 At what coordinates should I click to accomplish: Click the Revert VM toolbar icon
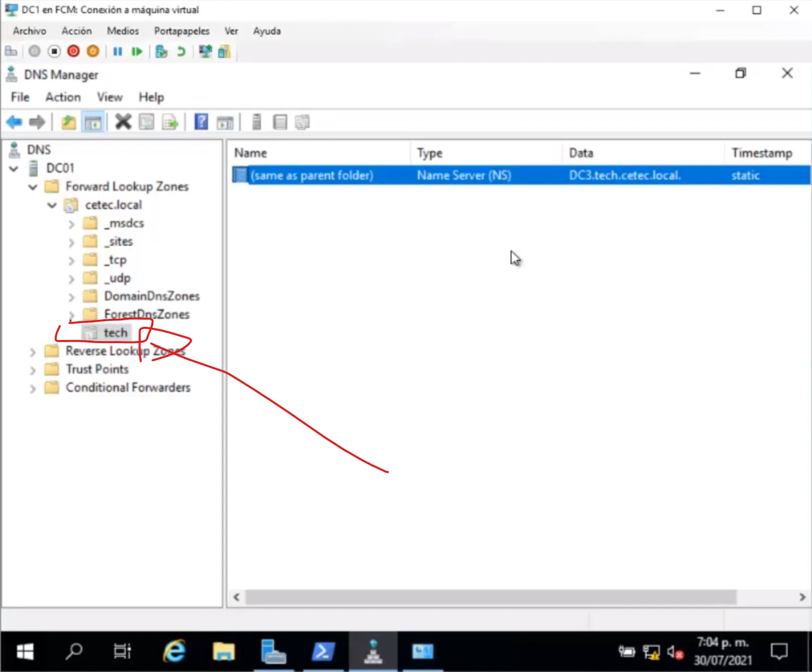(181, 51)
